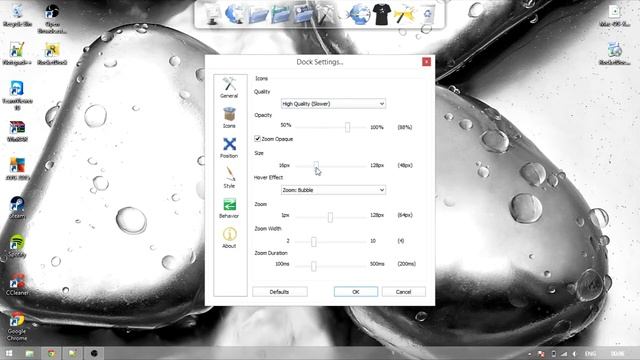Open the Windows Start button
The image size is (640, 360).
(8, 353)
